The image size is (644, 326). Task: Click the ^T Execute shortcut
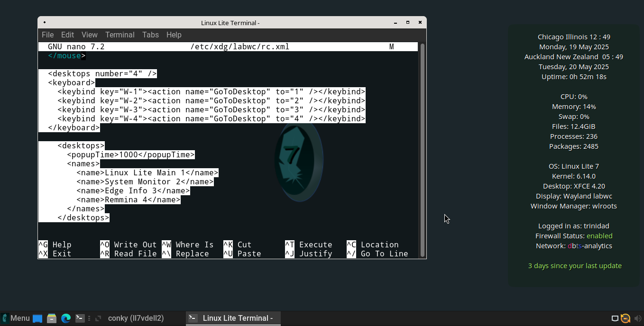click(x=309, y=244)
